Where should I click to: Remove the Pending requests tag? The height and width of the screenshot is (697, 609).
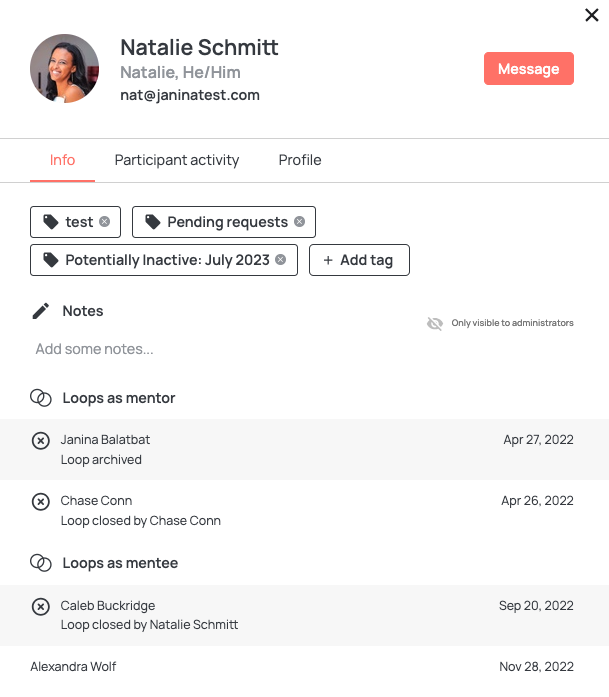coord(300,221)
